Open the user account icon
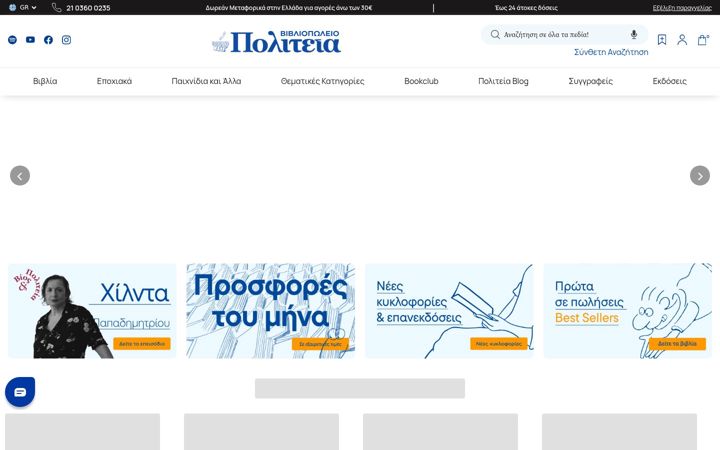 (682, 40)
